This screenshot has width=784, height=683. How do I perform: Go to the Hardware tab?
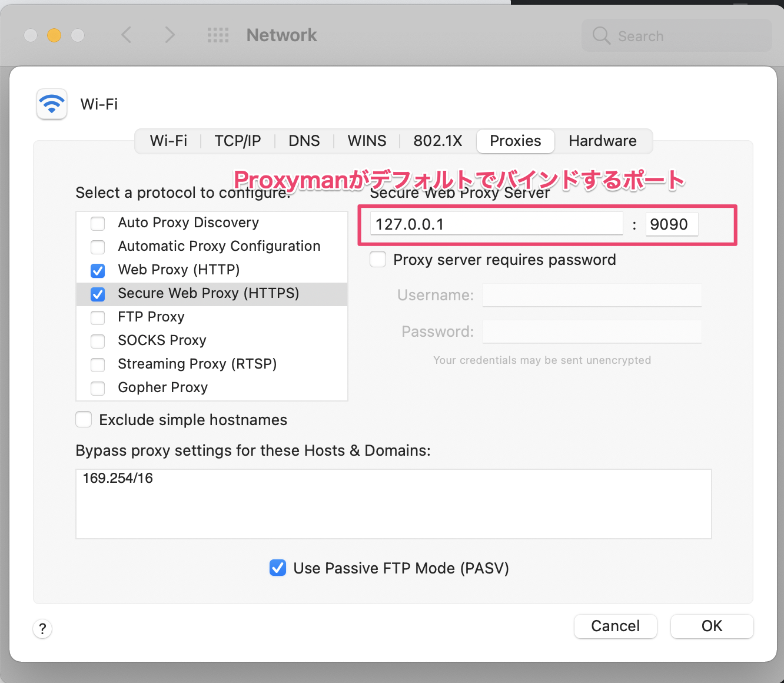[603, 141]
